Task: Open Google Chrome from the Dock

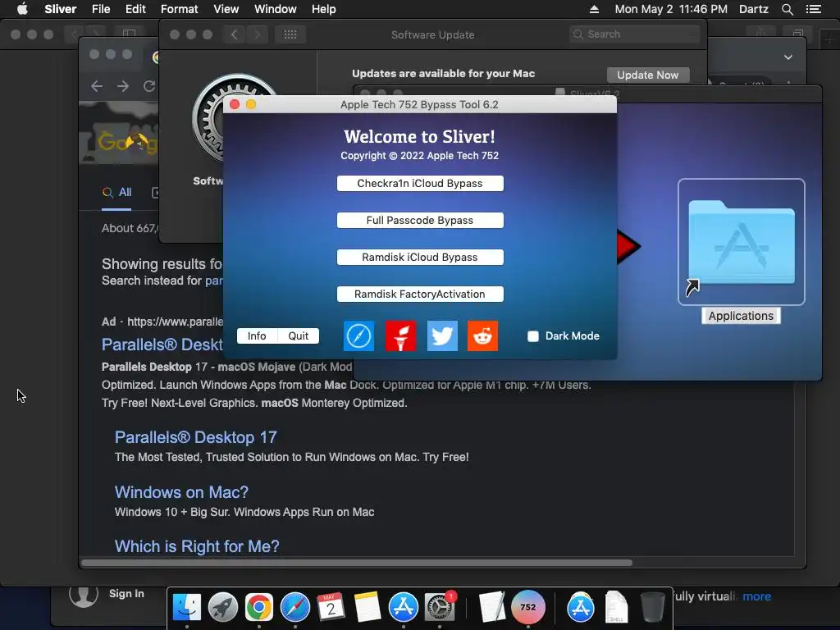Action: pyautogui.click(x=259, y=608)
